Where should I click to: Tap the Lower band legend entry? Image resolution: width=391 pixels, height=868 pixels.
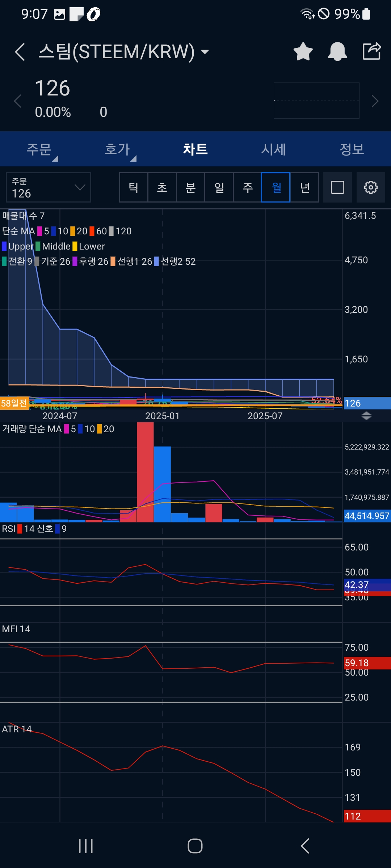89,246
